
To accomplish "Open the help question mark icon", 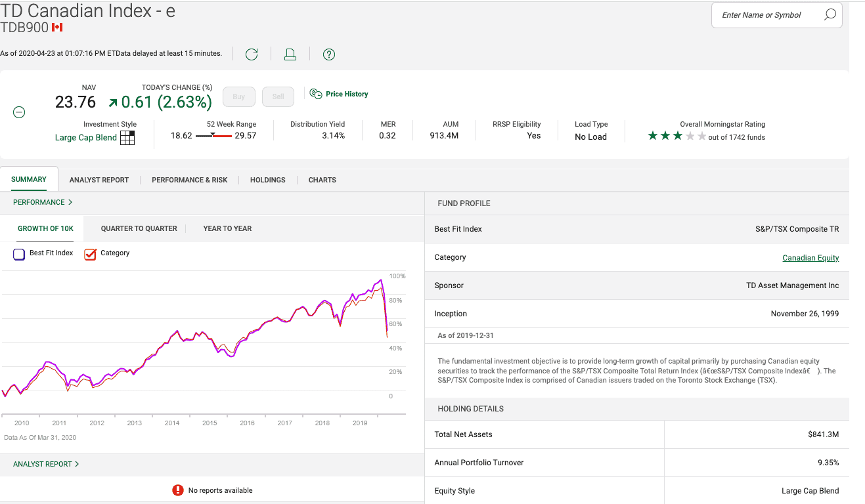I will click(329, 54).
